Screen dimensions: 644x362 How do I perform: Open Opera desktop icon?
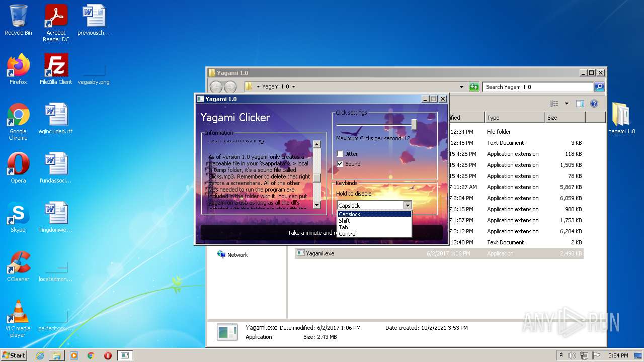click(18, 168)
